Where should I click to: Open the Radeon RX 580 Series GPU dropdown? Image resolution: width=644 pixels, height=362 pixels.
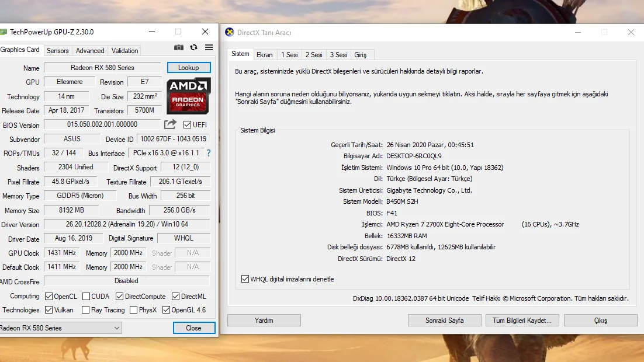click(x=61, y=328)
